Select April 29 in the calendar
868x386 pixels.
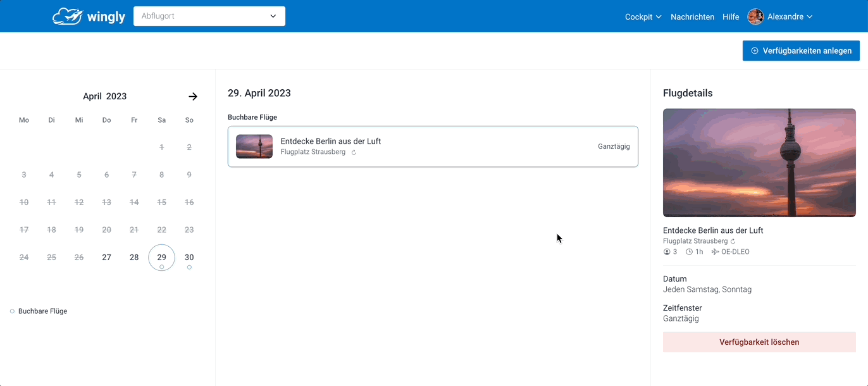click(162, 258)
